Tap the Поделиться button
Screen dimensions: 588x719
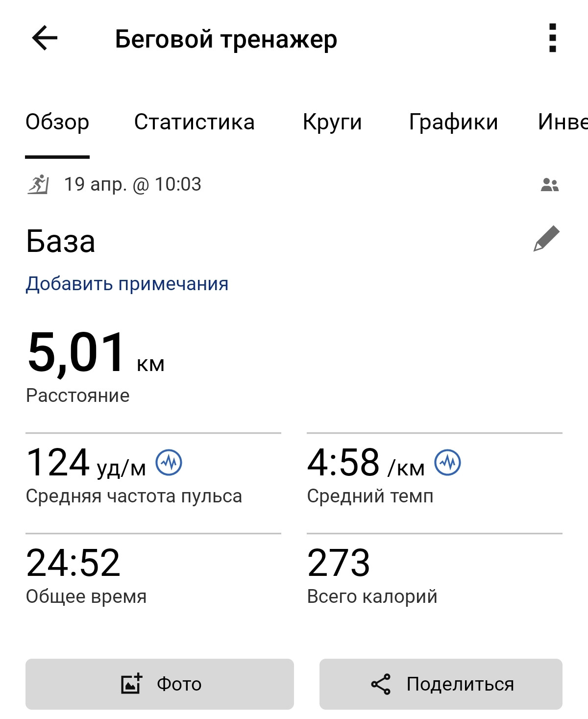pyautogui.click(x=441, y=684)
